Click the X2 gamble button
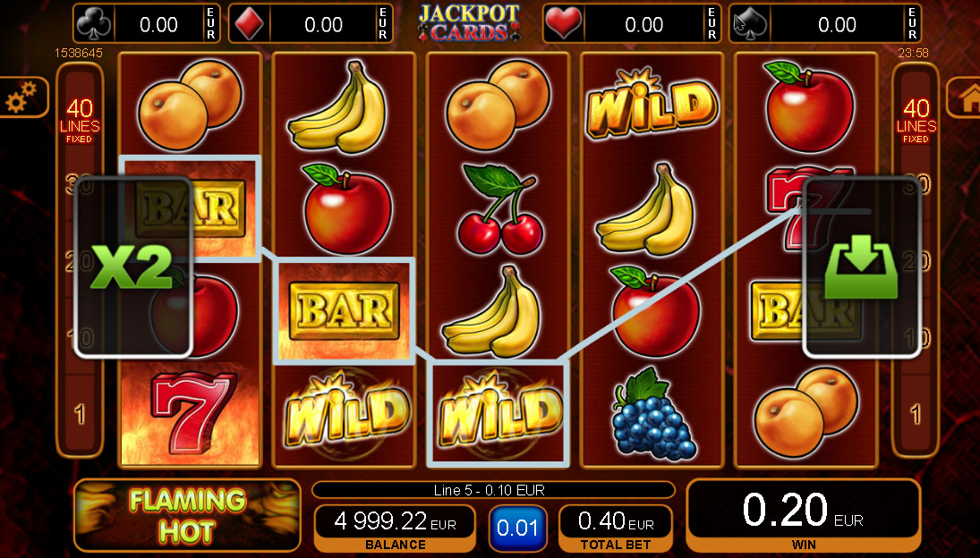 (x=133, y=267)
